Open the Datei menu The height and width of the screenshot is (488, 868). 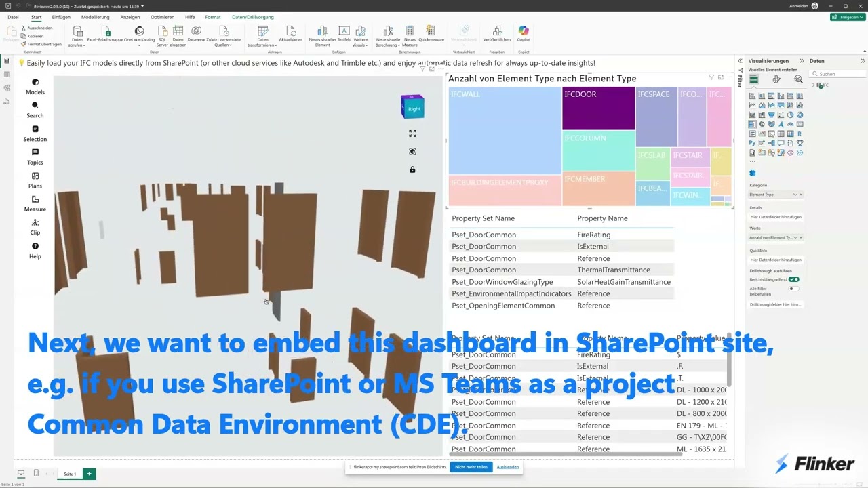point(13,17)
